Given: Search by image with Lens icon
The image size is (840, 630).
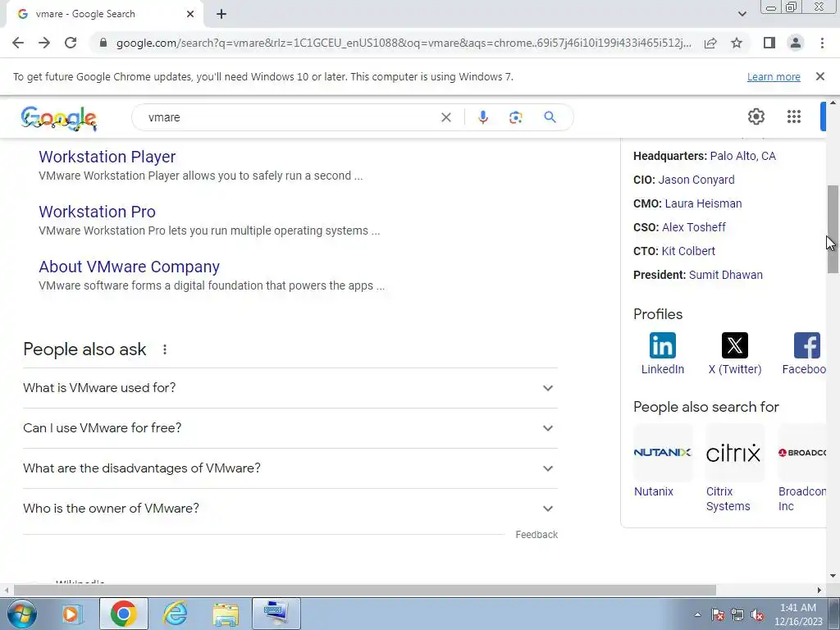Looking at the screenshot, I should pos(515,117).
